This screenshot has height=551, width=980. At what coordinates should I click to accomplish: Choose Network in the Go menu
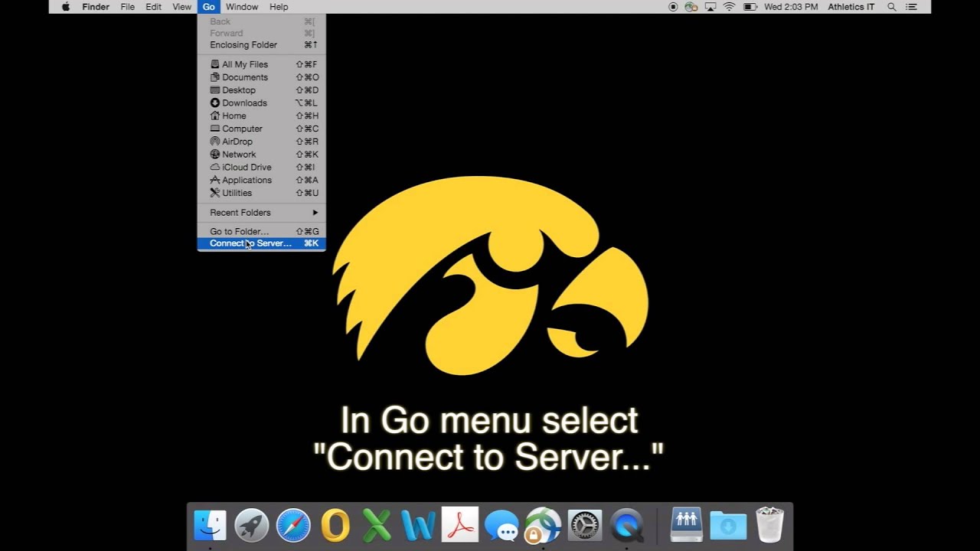coord(262,155)
